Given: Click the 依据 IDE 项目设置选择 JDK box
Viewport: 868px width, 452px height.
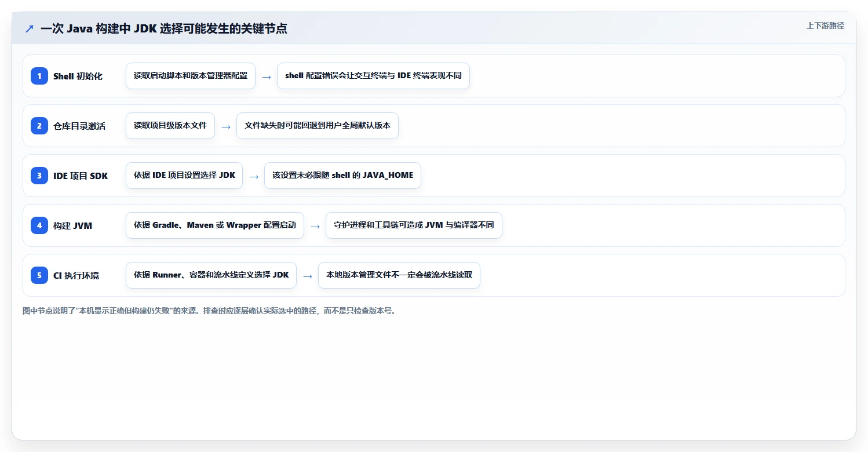Looking at the screenshot, I should [184, 176].
